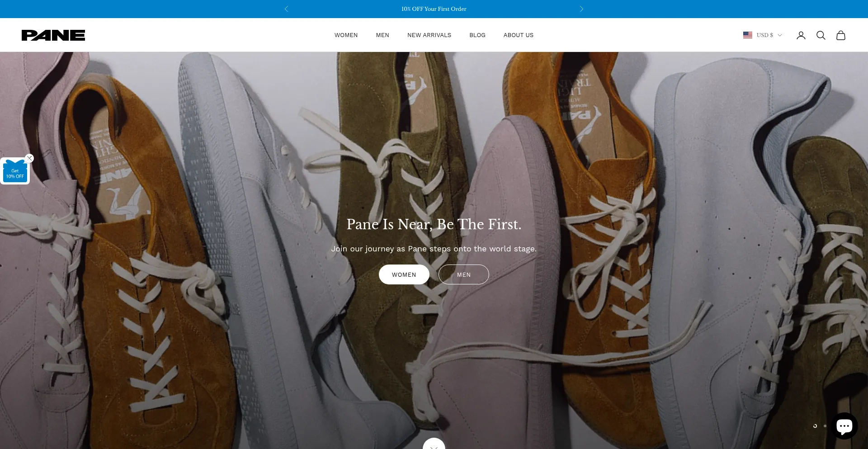Open the search magnifier icon
Viewport: 868px width, 449px height.
(x=821, y=35)
